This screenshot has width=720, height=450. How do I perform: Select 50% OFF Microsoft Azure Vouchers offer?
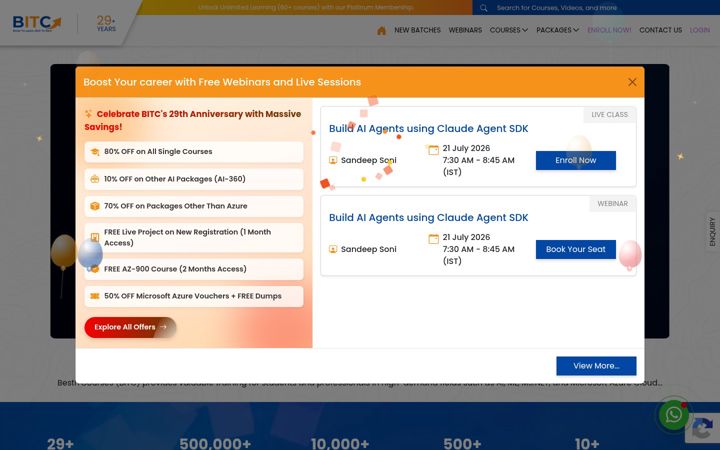coord(194,296)
